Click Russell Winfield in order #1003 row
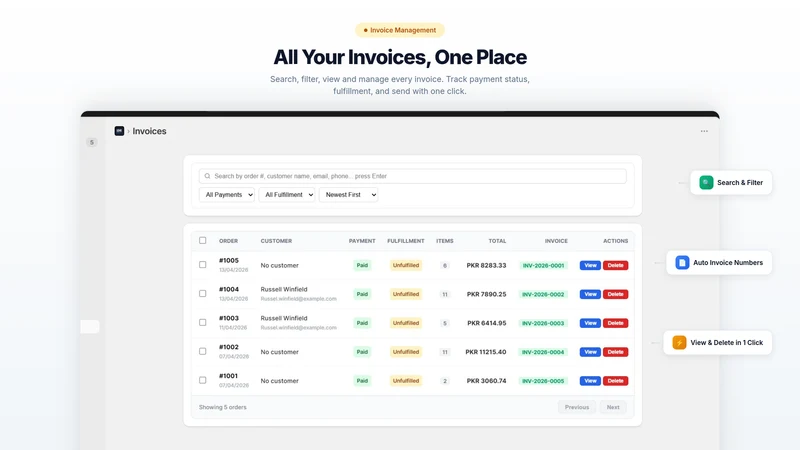This screenshot has width=800, height=450. (x=284, y=318)
